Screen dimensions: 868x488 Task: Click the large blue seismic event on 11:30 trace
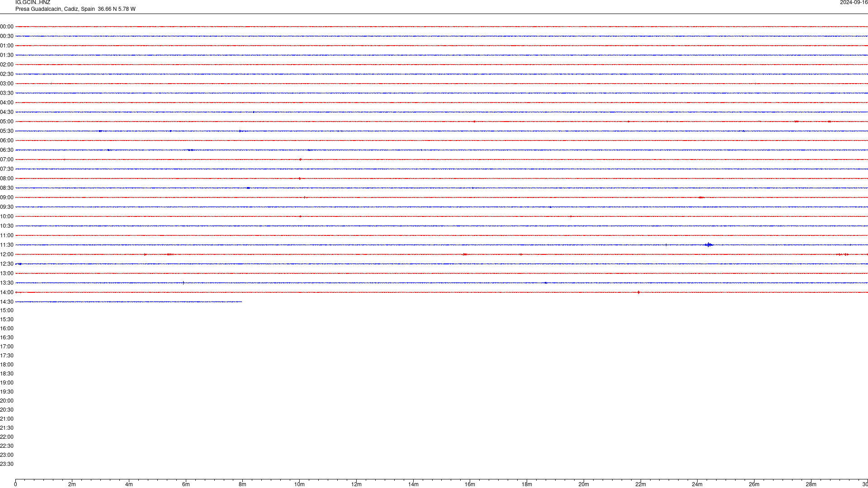coord(709,245)
